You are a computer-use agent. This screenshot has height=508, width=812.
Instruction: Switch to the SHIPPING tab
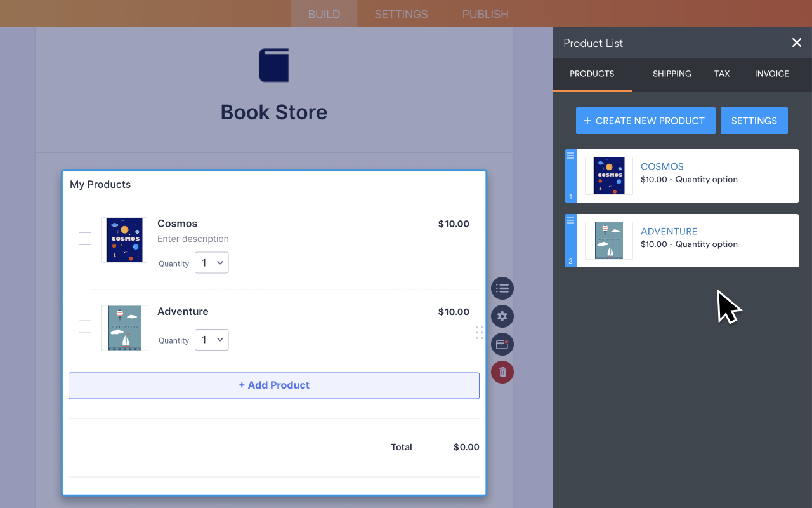[672, 74]
